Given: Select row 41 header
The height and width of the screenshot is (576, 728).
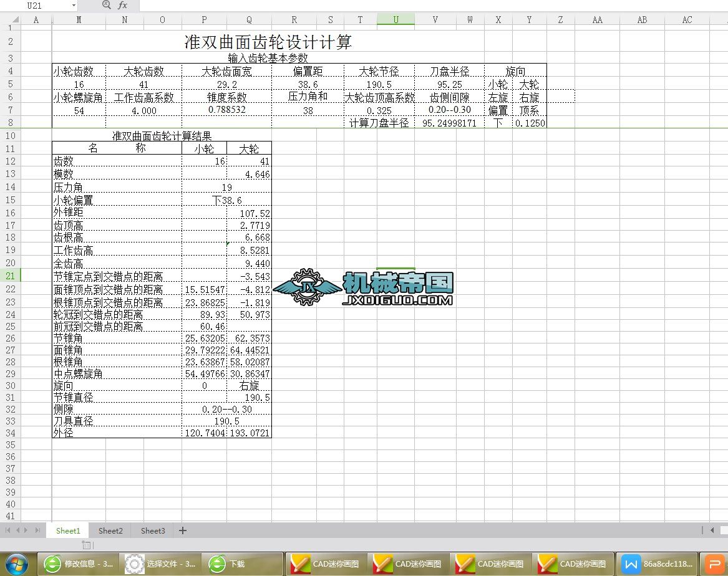Looking at the screenshot, I should point(10,516).
